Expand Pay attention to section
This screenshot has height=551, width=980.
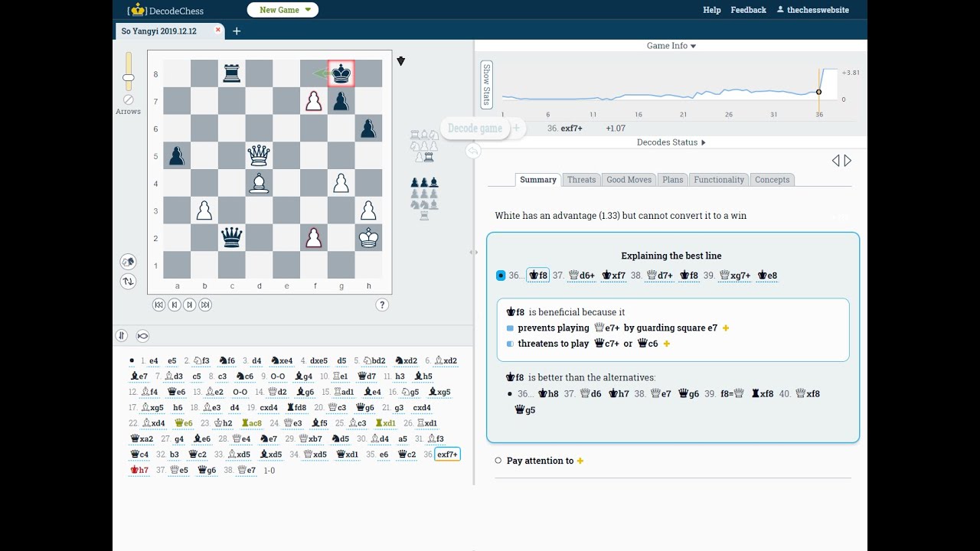coord(580,461)
